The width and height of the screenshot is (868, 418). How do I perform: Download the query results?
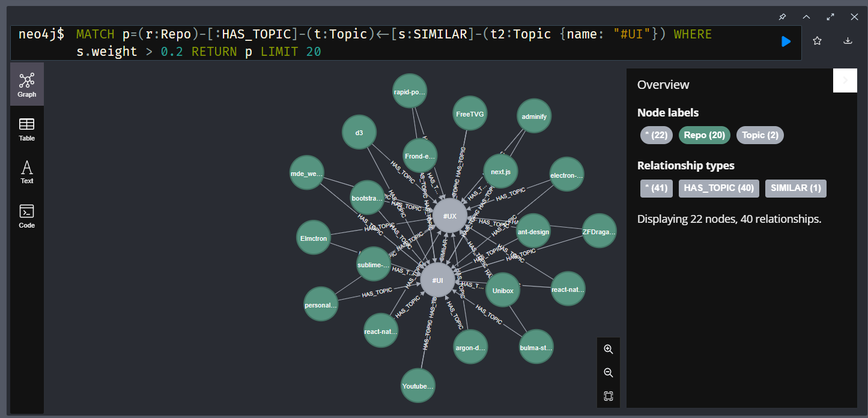click(x=848, y=41)
